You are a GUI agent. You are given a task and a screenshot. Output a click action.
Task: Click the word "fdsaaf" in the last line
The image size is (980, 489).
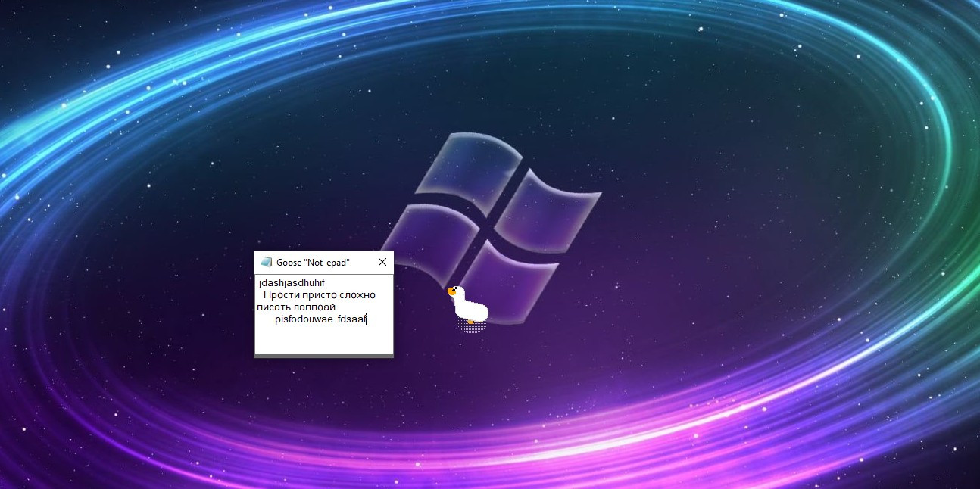351,319
